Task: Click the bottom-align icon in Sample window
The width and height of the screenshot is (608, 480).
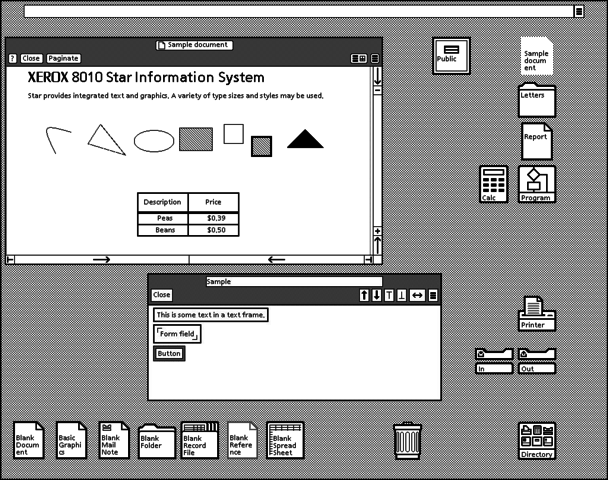Action: pos(402,295)
